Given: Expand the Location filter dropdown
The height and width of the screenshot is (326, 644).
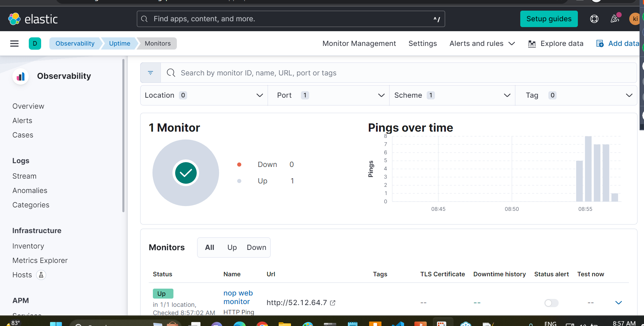Looking at the screenshot, I should [x=204, y=95].
